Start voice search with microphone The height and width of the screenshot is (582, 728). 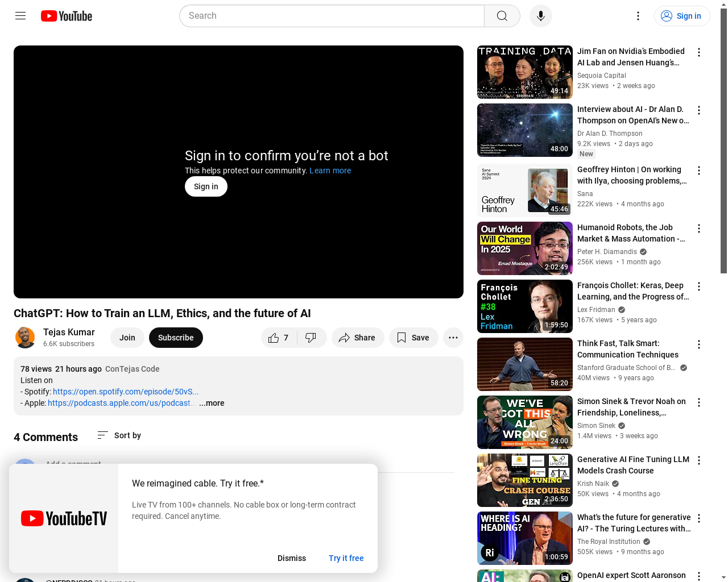[541, 16]
